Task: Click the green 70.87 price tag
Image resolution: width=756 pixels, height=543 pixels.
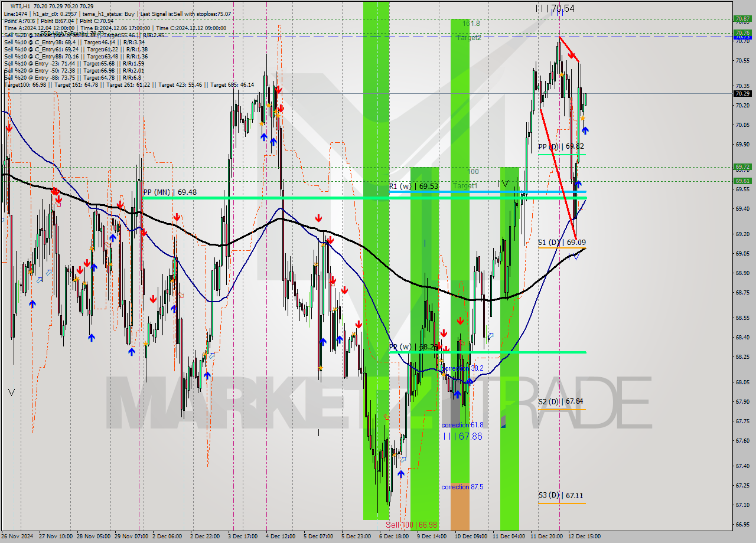Action: (742, 19)
